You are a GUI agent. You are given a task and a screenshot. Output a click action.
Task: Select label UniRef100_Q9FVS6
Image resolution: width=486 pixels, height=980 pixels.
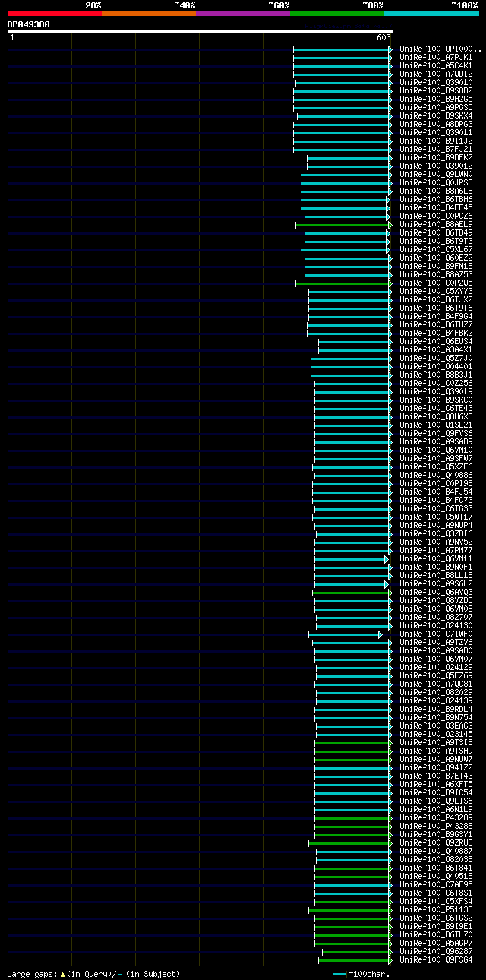(436, 433)
